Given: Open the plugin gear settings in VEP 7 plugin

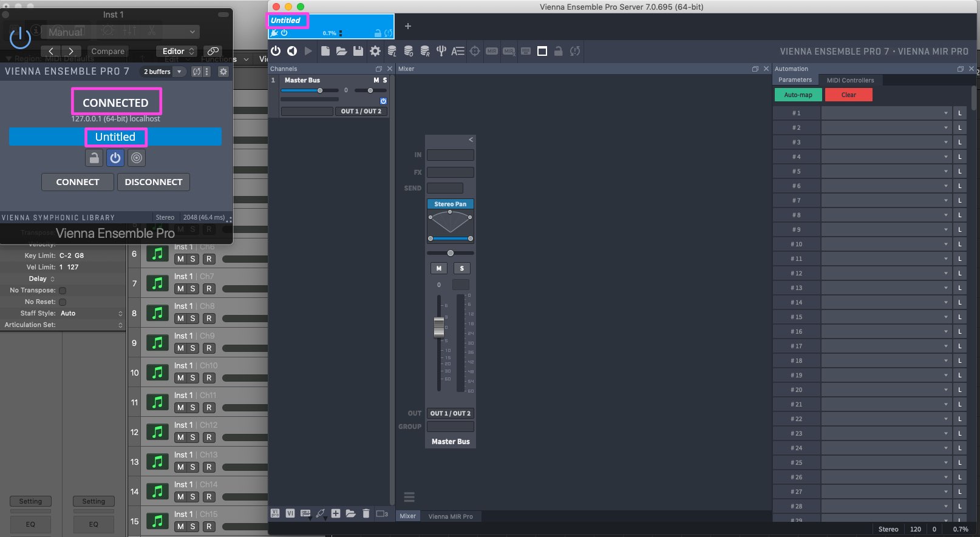Looking at the screenshot, I should pyautogui.click(x=223, y=72).
